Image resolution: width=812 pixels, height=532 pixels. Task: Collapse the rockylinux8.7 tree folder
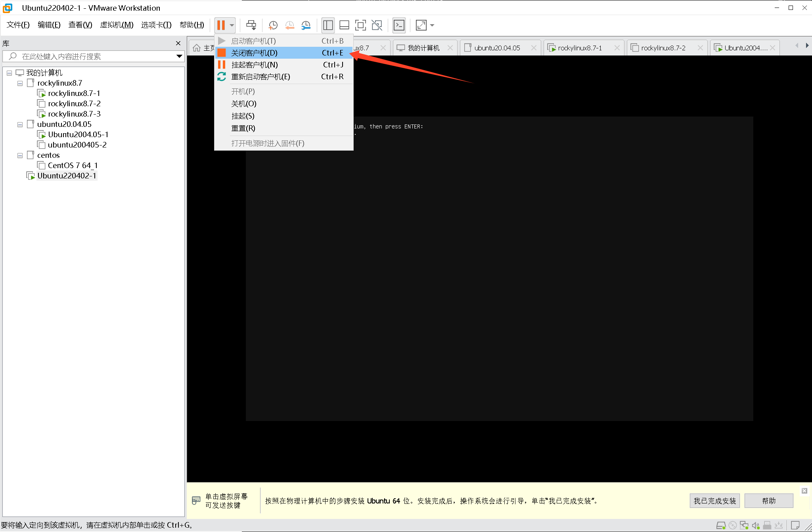pos(20,83)
